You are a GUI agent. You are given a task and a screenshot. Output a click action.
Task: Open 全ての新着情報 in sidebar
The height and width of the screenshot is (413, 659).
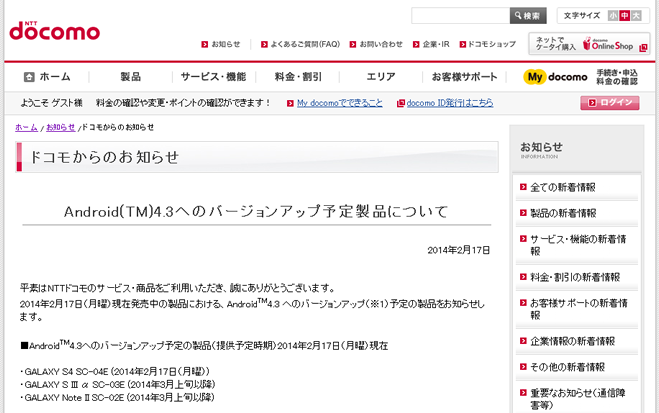pos(563,187)
